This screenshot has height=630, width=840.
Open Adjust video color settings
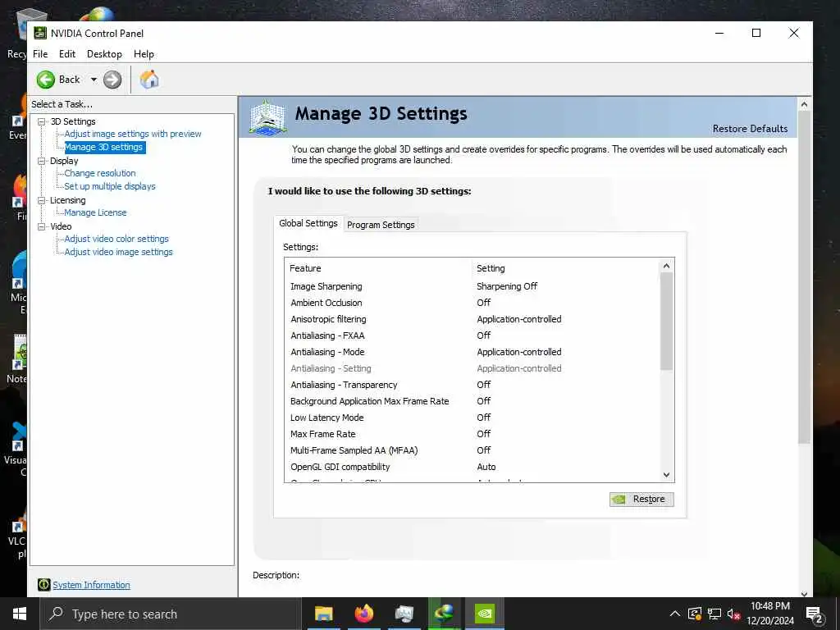point(116,239)
